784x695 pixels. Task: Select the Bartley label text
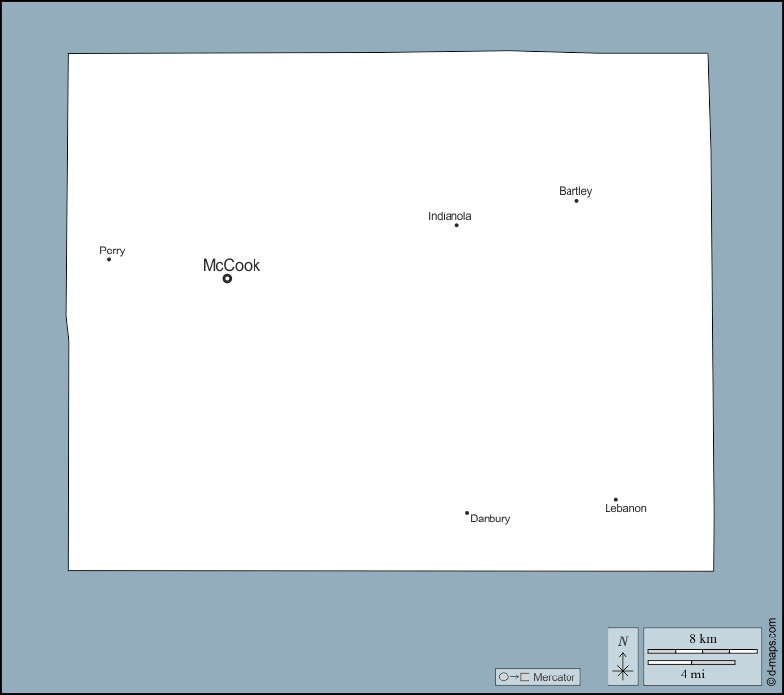[575, 191]
